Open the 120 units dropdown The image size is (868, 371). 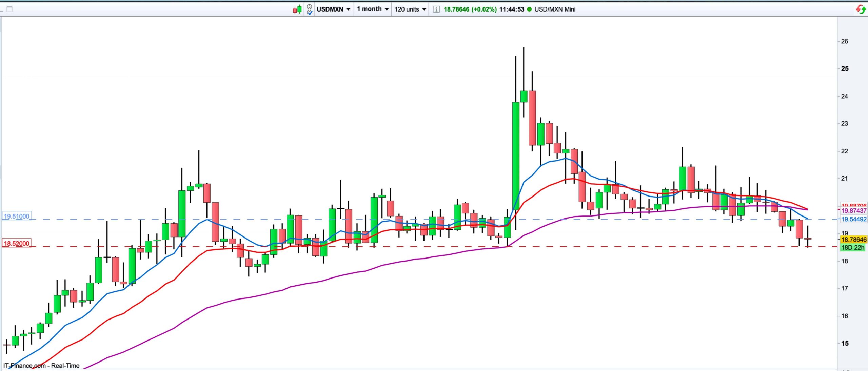point(410,9)
